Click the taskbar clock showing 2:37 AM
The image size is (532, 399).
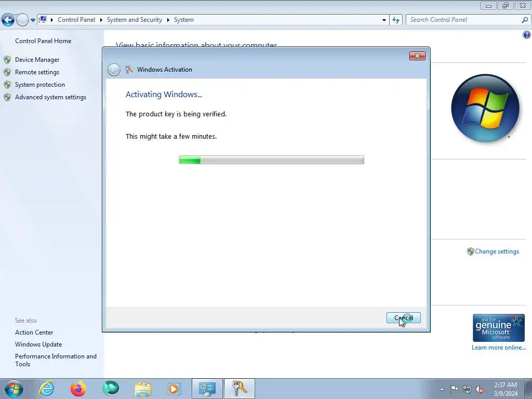[x=506, y=389]
